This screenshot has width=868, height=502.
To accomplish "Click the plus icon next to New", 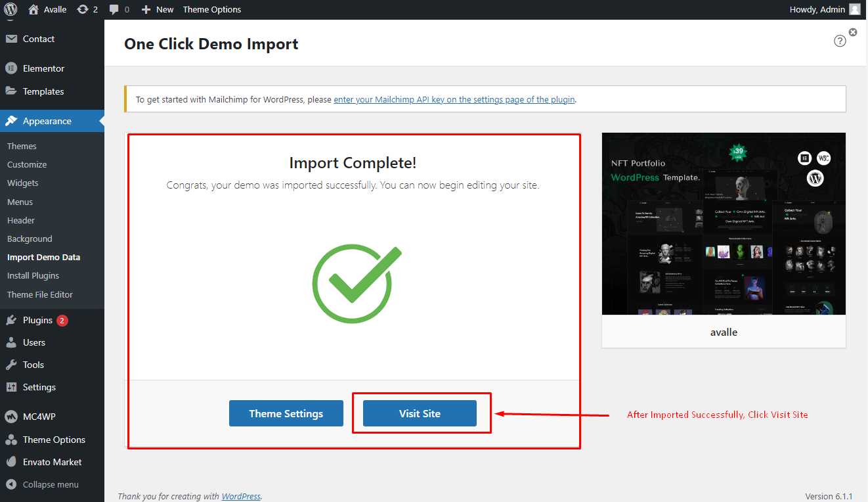I will (146, 10).
